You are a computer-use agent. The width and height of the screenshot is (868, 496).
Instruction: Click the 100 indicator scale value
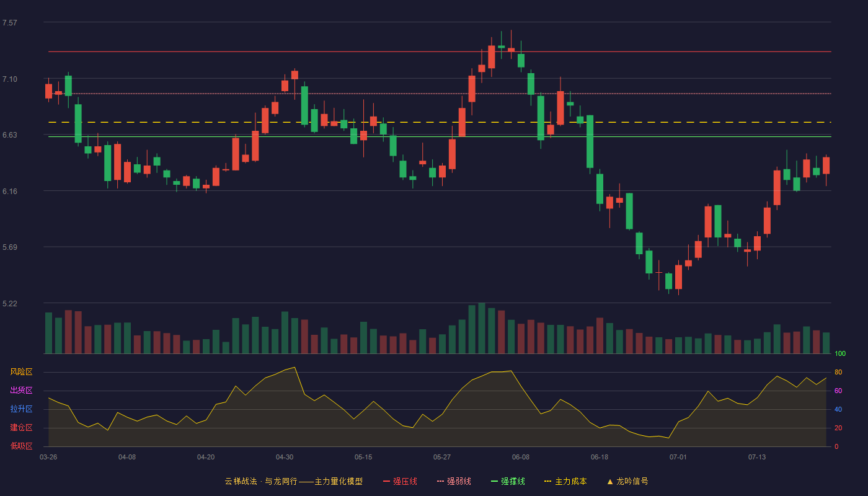840,354
